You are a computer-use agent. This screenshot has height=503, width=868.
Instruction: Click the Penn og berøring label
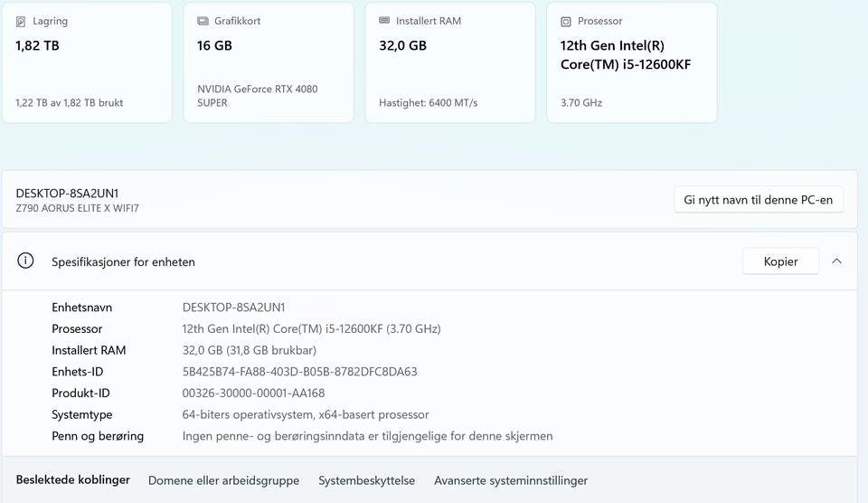[x=98, y=436]
